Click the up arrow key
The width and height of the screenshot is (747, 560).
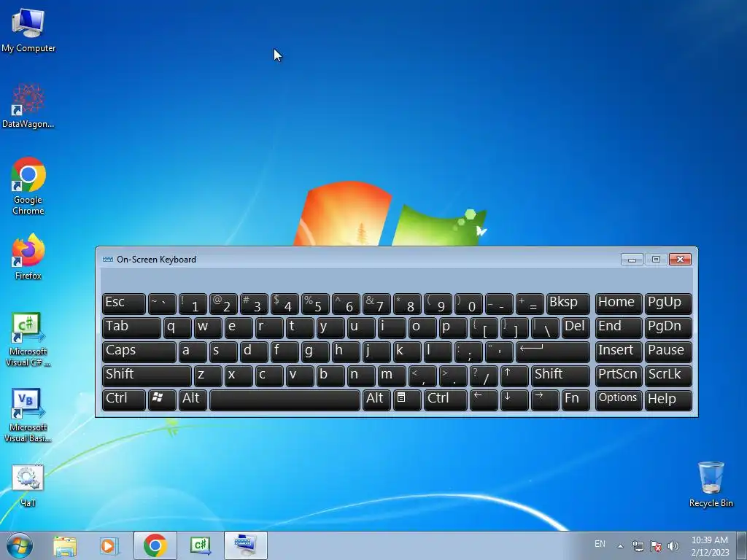[x=514, y=376]
